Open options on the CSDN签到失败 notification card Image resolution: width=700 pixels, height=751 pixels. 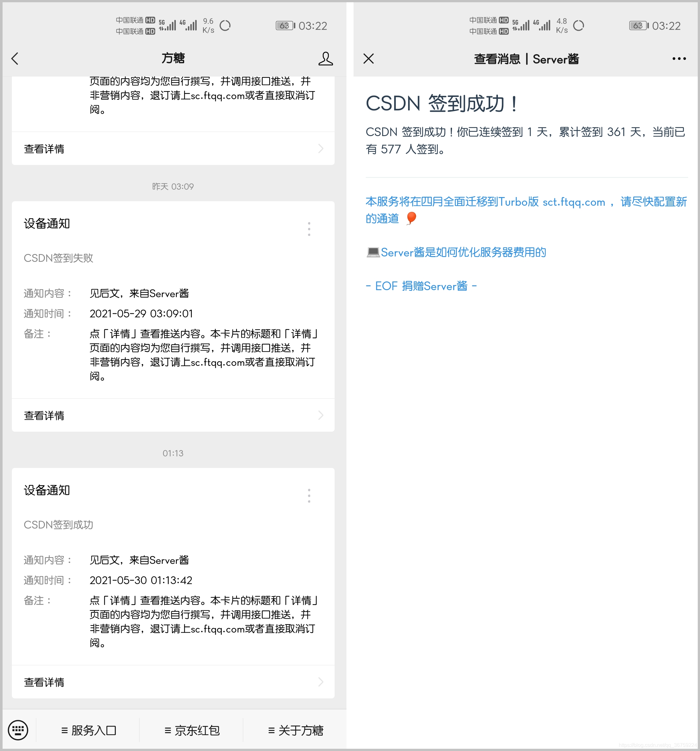click(x=309, y=229)
